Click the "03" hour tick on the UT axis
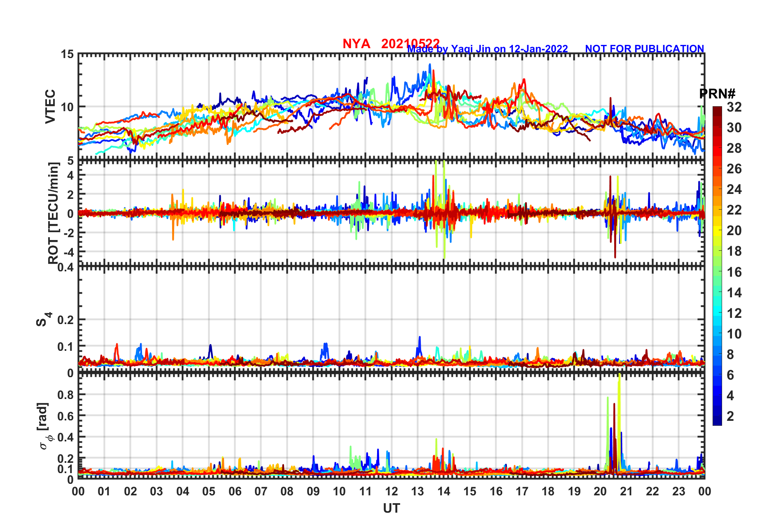 point(156,491)
